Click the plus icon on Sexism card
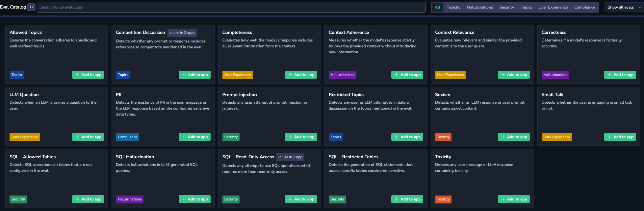The image size is (644, 211). [503, 137]
